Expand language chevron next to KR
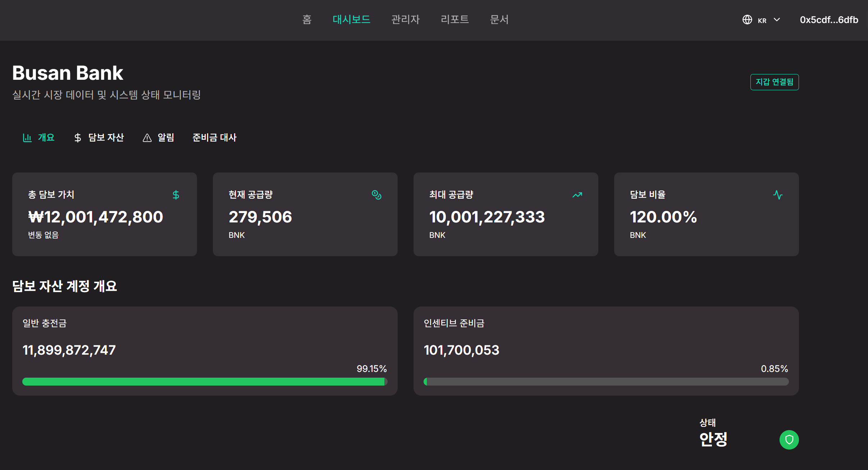 tap(777, 20)
